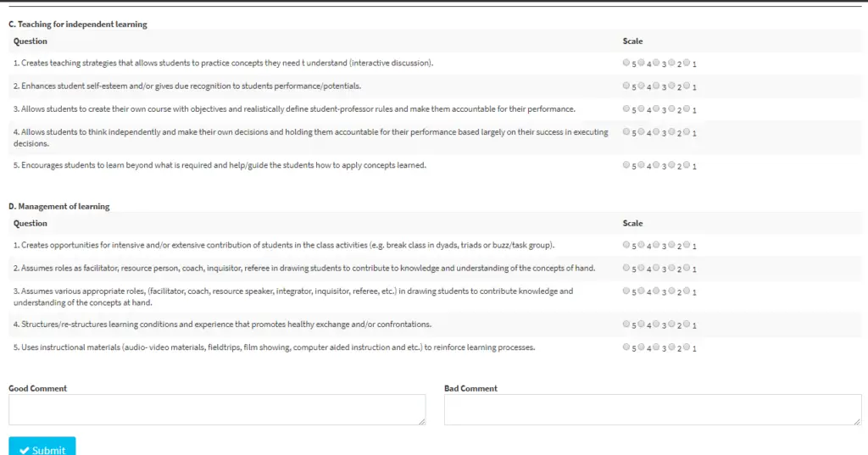Pick 5 for 'learn beyond what is required' question
The height and width of the screenshot is (455, 868).
[626, 165]
